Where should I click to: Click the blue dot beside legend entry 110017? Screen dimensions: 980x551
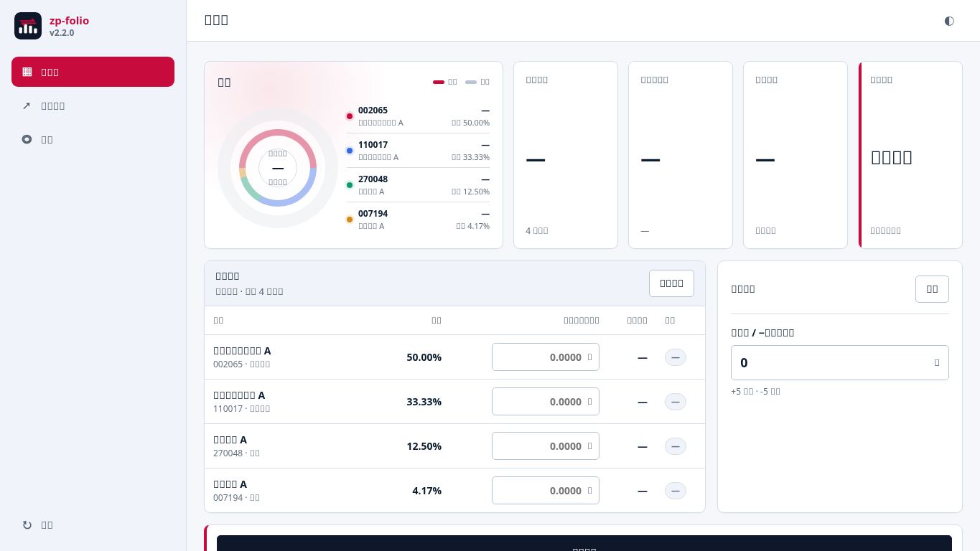[350, 151]
